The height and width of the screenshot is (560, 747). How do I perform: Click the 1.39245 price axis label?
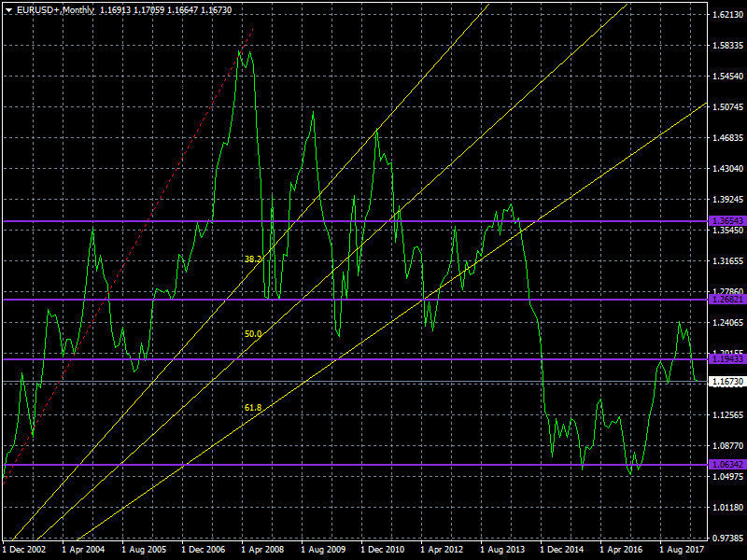[x=727, y=200]
